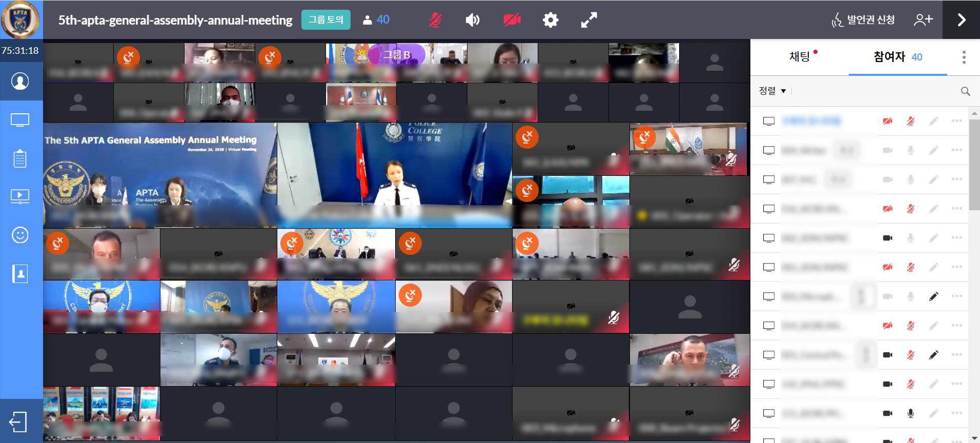Open more options for the 002_Microph row
The height and width of the screenshot is (443, 980).
click(x=956, y=296)
